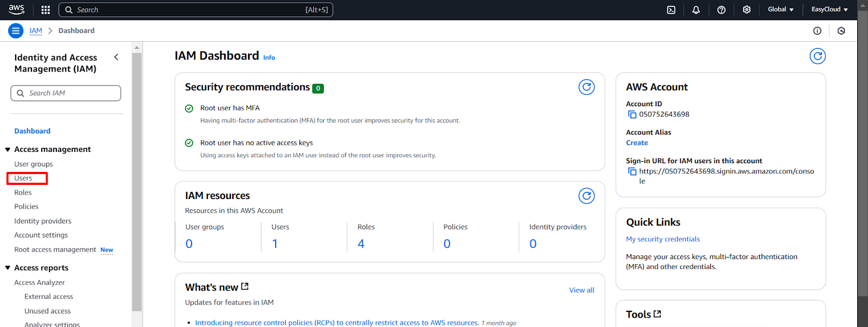Refresh the Security recommendations card
The image size is (868, 327).
coord(586,87)
